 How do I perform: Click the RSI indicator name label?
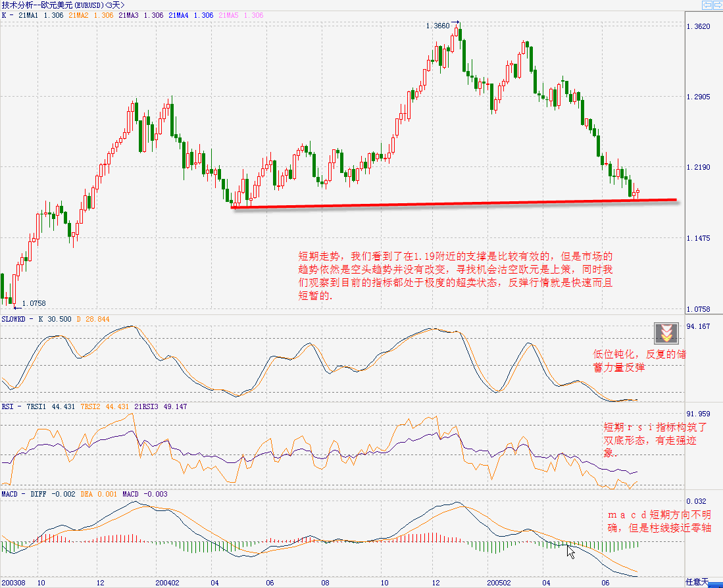pyautogui.click(x=7, y=406)
